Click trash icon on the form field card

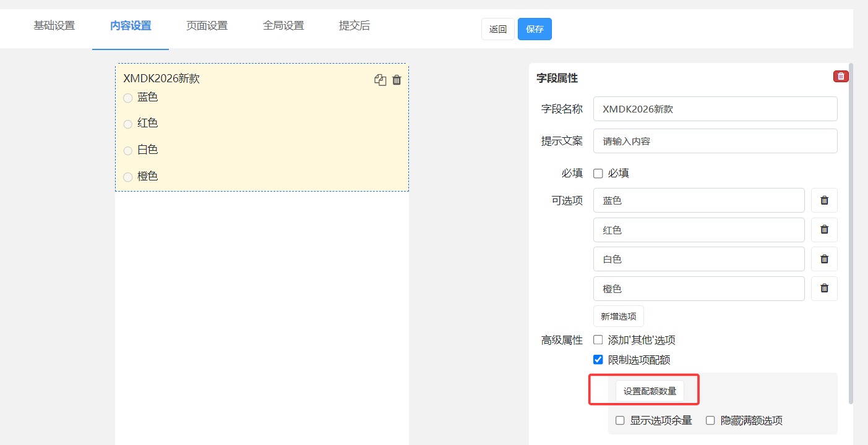[x=397, y=80]
